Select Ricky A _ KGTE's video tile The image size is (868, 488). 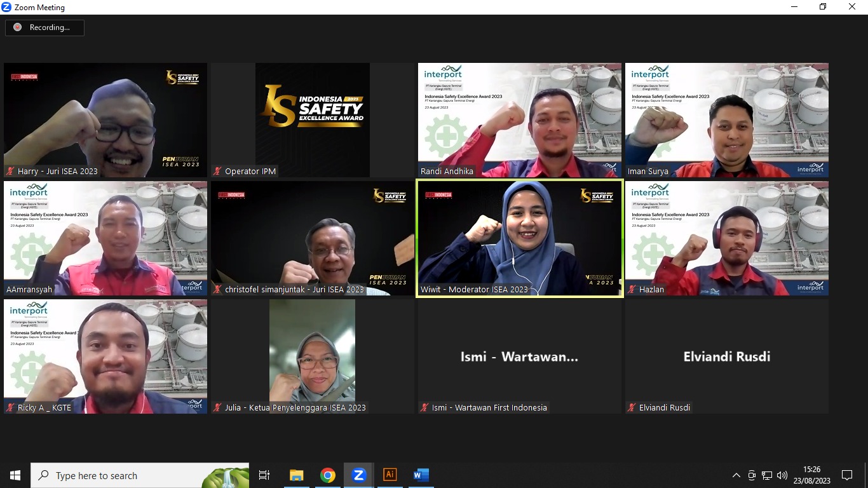click(105, 356)
